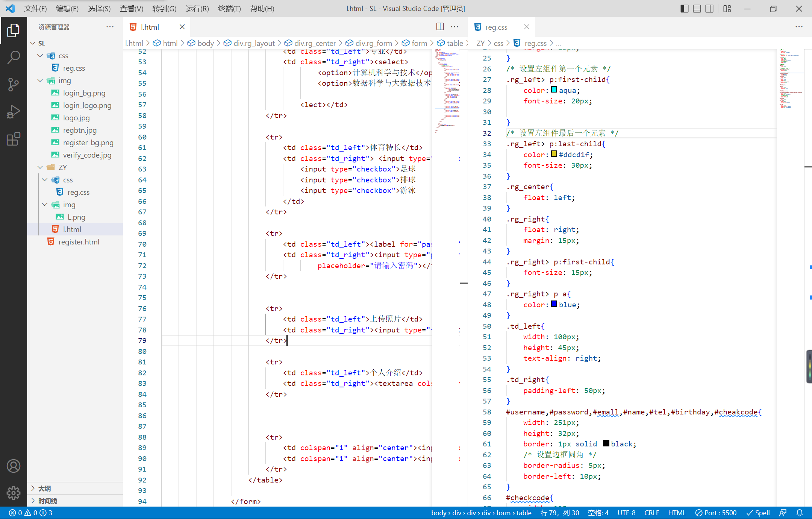Open the Search view in activity bar

click(x=14, y=57)
